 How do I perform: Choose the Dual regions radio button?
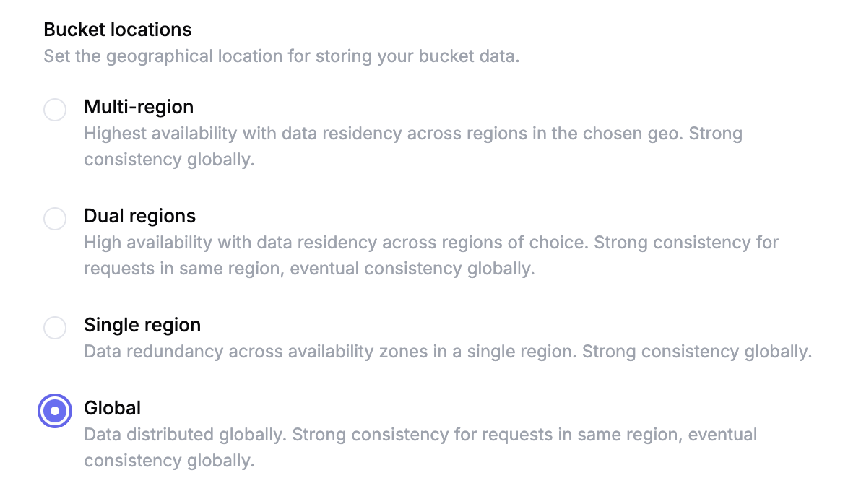(55, 219)
